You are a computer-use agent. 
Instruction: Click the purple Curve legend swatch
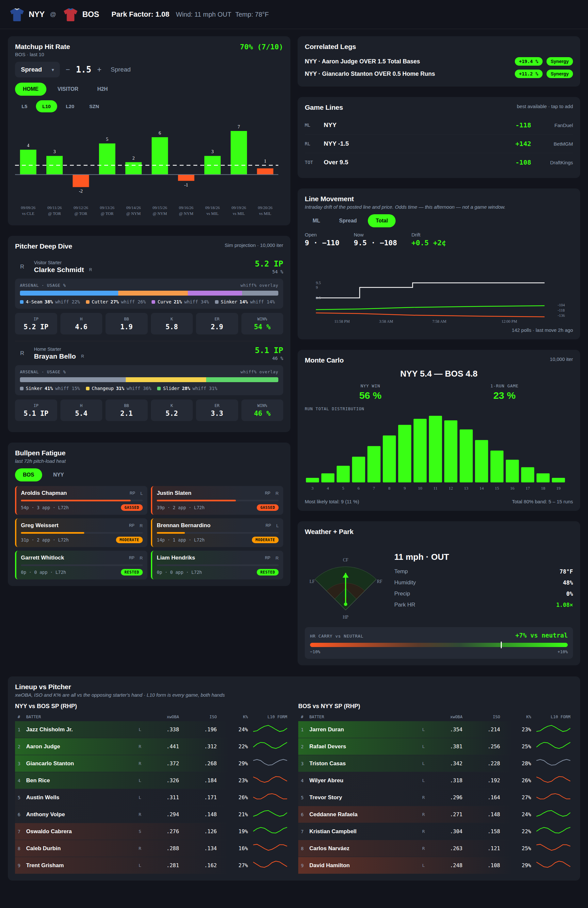click(154, 302)
